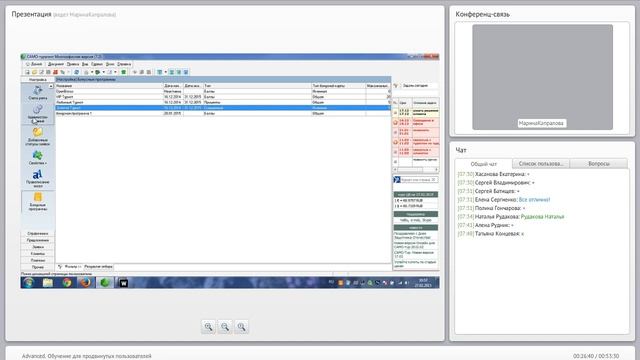Select the VIP Турист row
Screen dimensions: 640x360
(223, 97)
